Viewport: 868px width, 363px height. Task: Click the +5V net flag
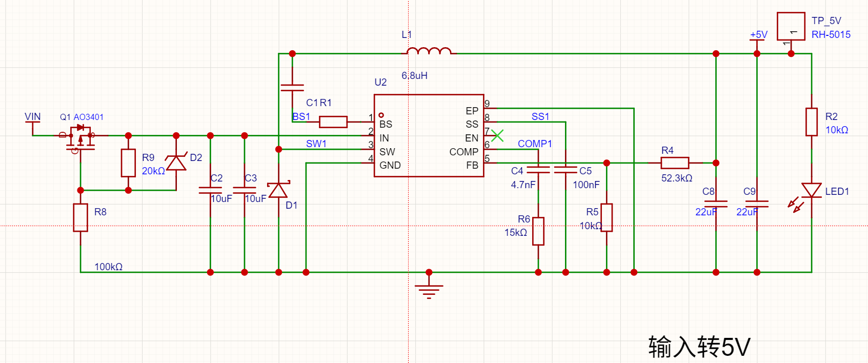tap(758, 35)
